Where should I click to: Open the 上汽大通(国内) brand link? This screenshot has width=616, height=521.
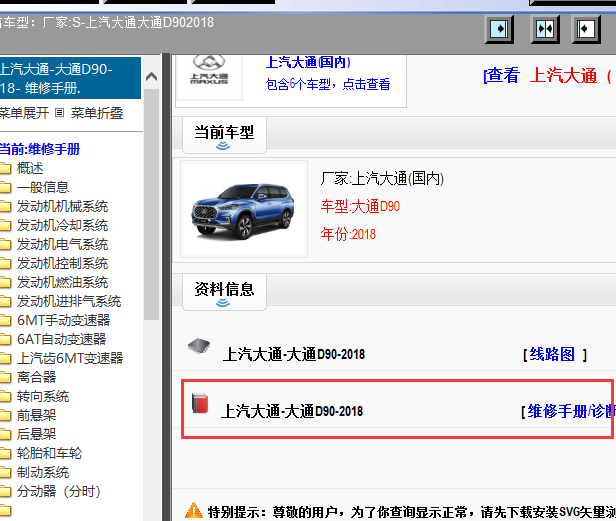coord(308,62)
